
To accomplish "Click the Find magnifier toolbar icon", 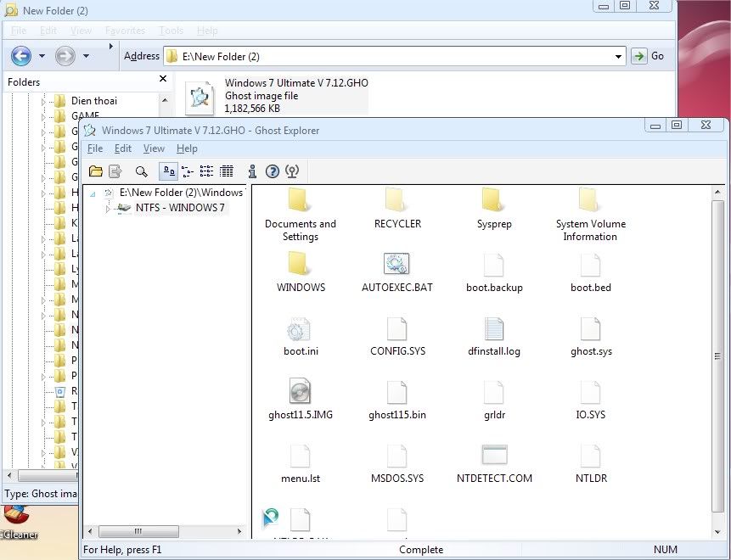I will (x=141, y=171).
